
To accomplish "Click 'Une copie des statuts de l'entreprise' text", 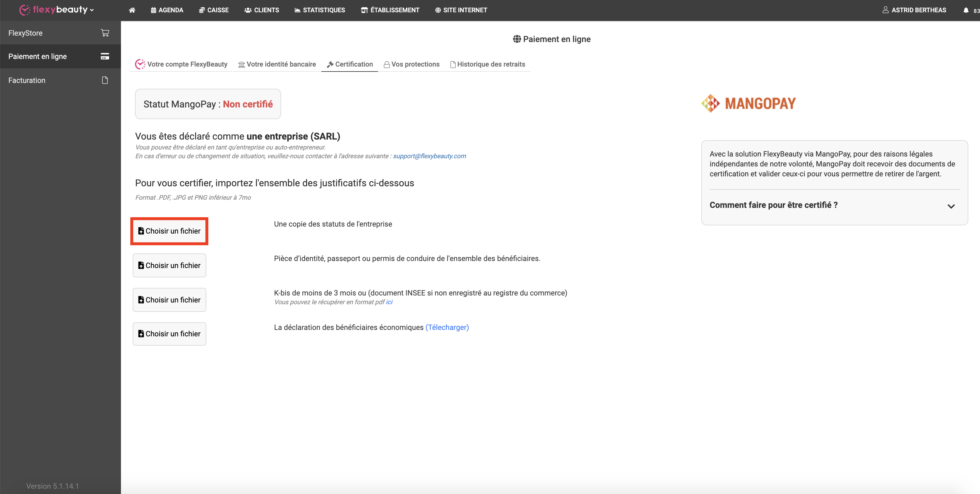I will 333,224.
